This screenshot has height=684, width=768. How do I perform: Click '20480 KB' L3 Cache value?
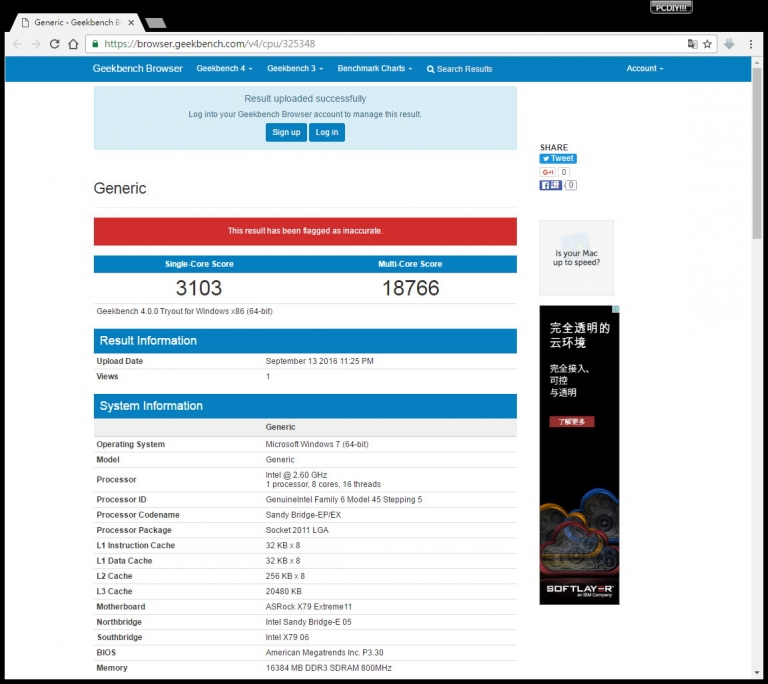tap(284, 591)
